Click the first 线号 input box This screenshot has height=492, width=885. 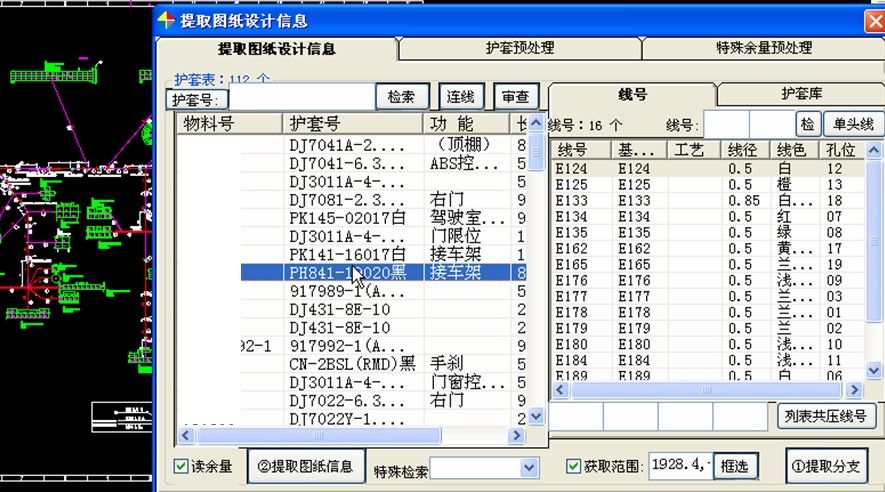coord(726,124)
